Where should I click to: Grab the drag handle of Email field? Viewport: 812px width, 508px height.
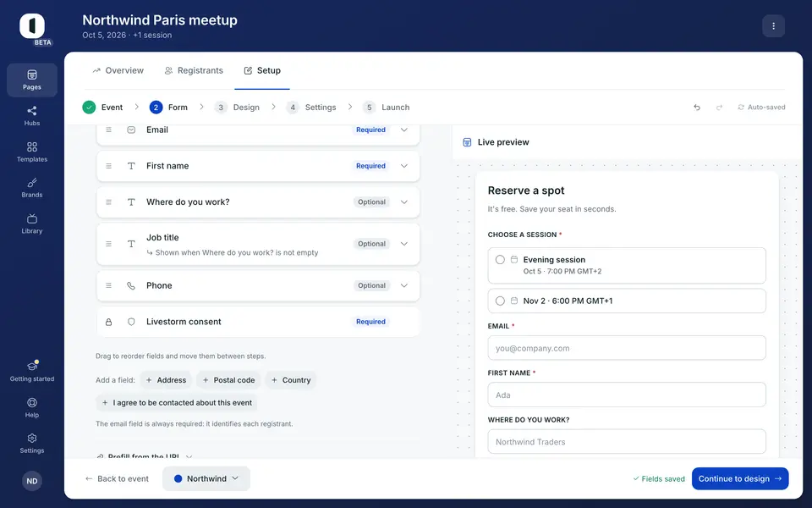pyautogui.click(x=109, y=130)
